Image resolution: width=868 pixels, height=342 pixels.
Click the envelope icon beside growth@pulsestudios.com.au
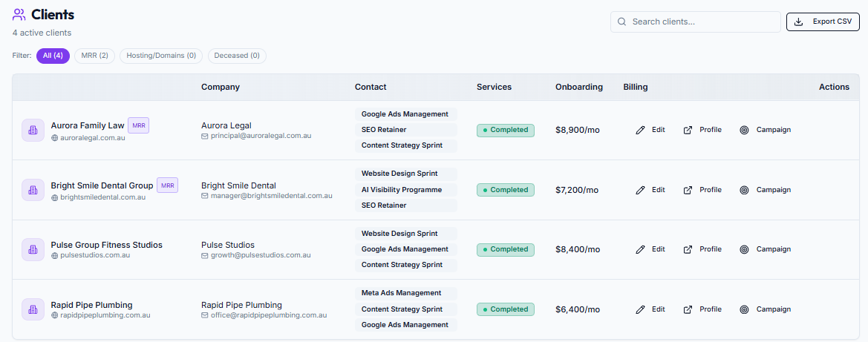[x=205, y=256]
